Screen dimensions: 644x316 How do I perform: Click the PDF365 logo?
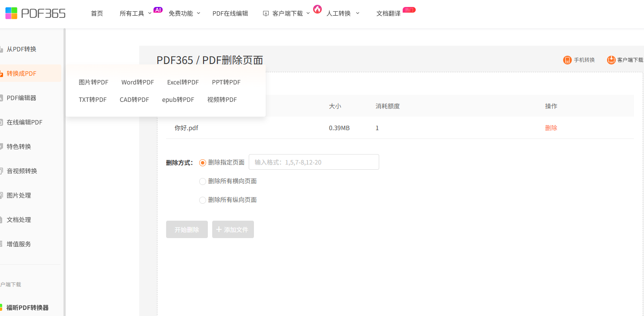[35, 13]
